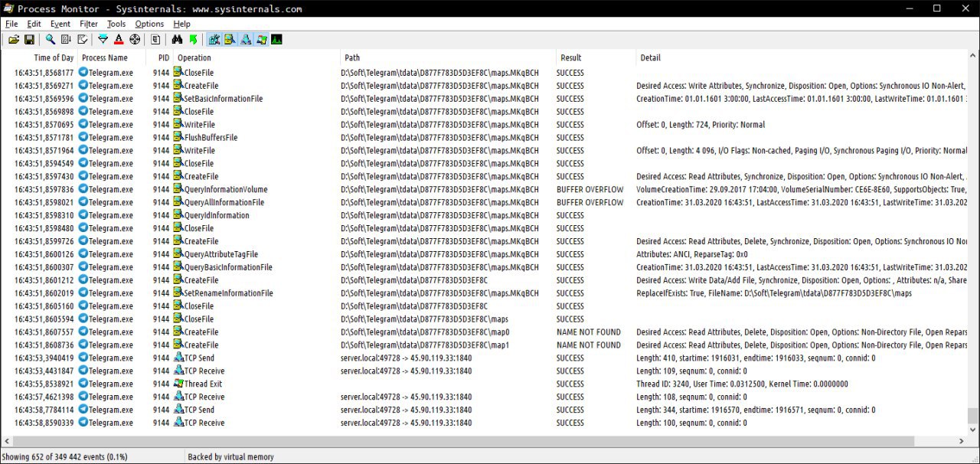Select the 'ReplaceIfExists: True' detail cell
980x464 pixels.
[x=774, y=293]
